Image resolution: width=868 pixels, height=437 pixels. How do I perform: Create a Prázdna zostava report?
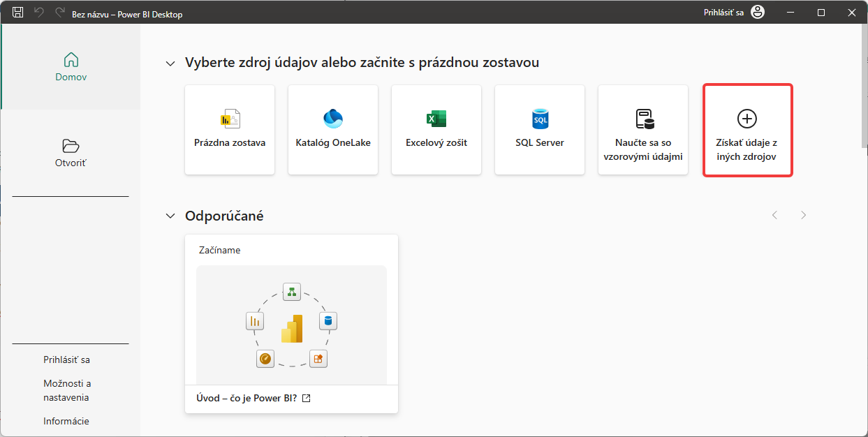coord(230,130)
